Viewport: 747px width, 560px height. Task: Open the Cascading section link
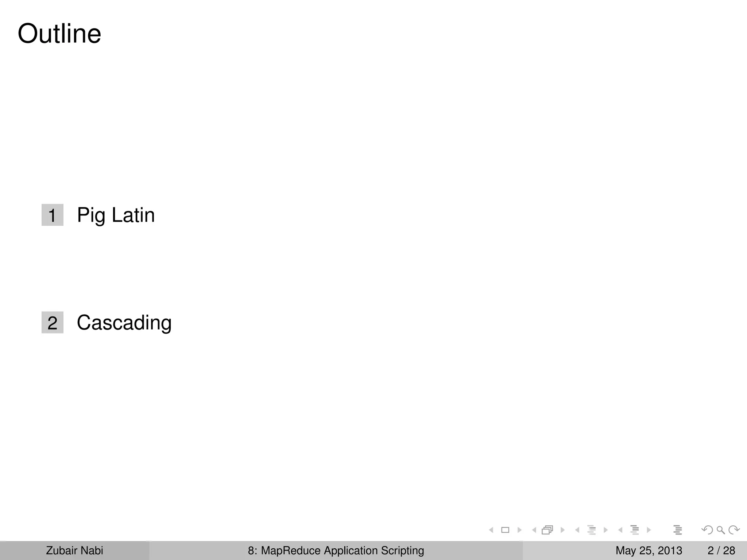[124, 323]
